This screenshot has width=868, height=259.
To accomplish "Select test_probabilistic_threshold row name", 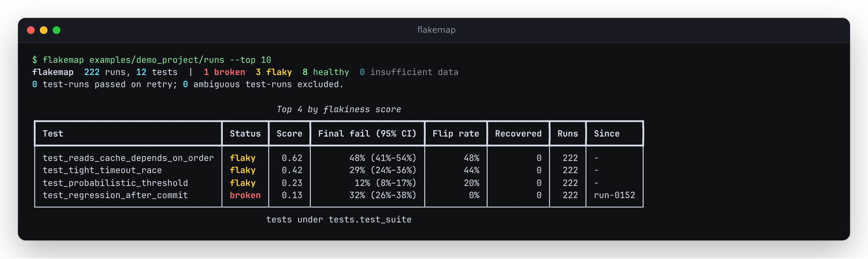I will tap(115, 183).
